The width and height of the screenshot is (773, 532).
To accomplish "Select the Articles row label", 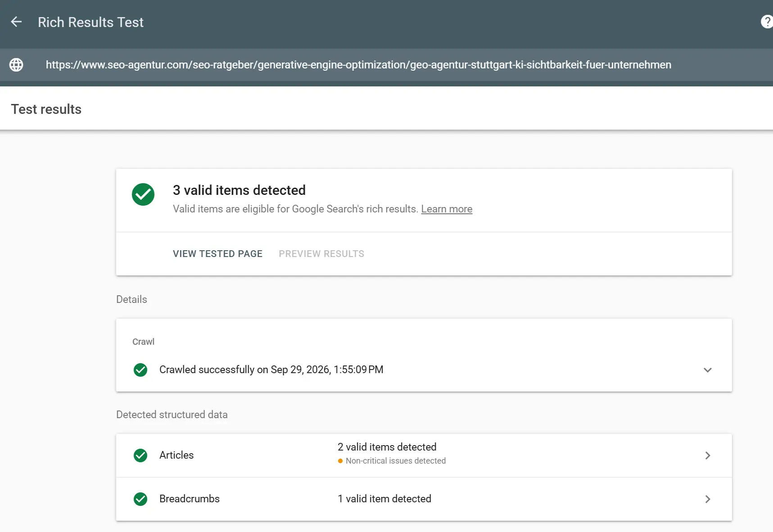I will [176, 455].
